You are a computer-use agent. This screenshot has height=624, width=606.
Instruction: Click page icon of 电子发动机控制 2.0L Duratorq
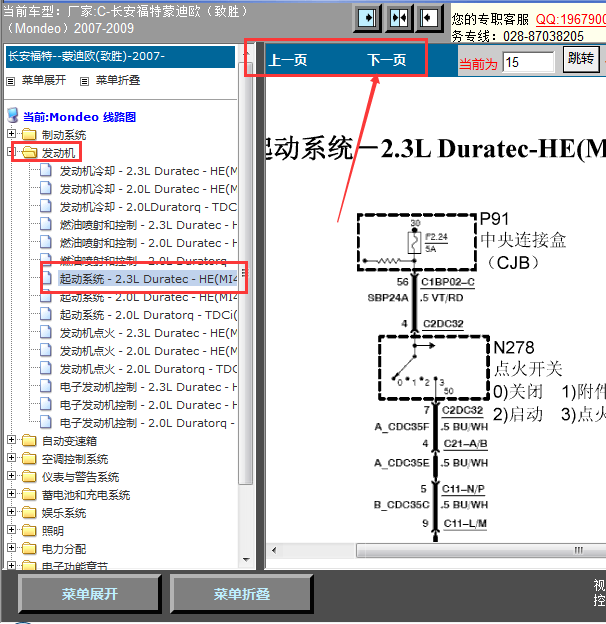pos(46,422)
